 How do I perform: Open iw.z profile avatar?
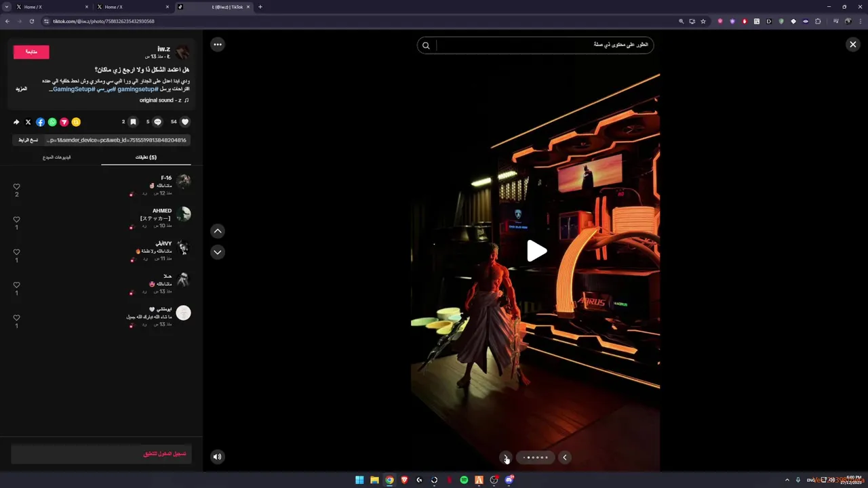(182, 52)
